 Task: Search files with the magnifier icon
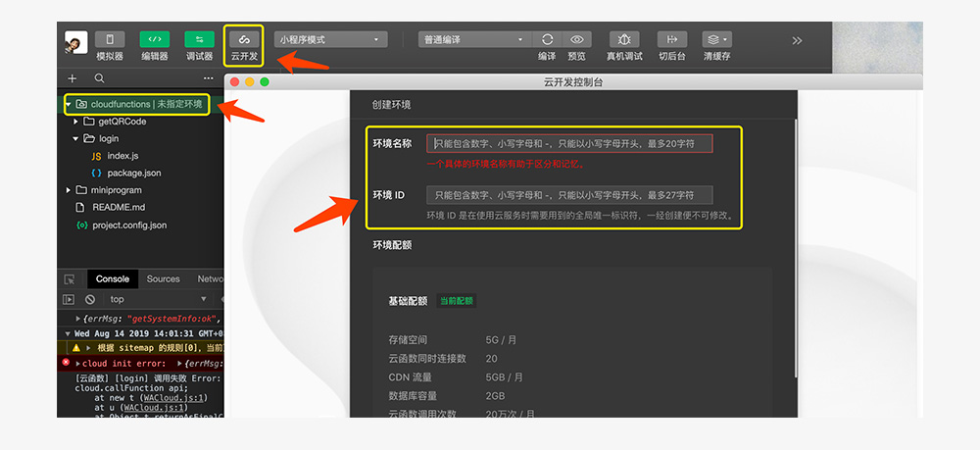pyautogui.click(x=99, y=78)
